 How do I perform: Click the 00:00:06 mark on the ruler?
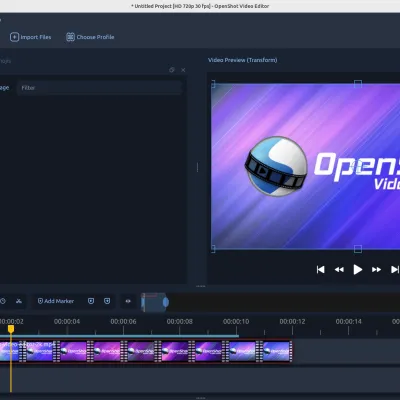123,322
